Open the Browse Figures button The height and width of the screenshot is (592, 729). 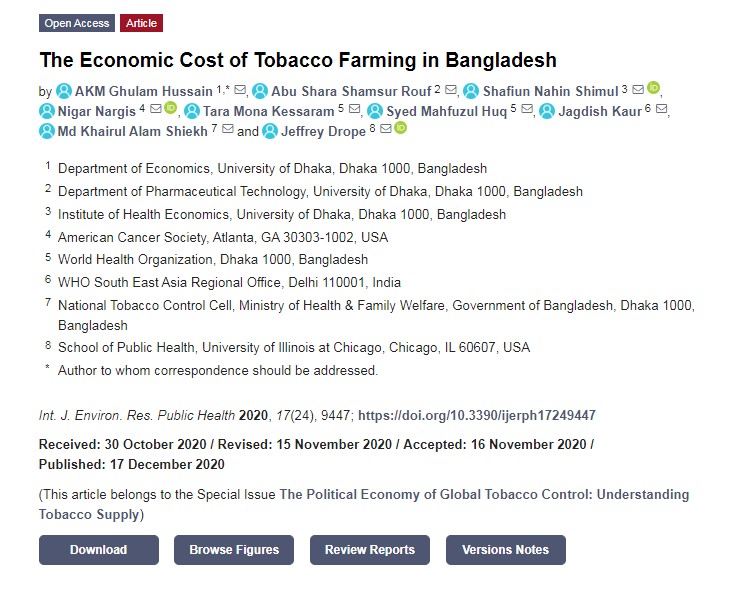[x=234, y=550]
